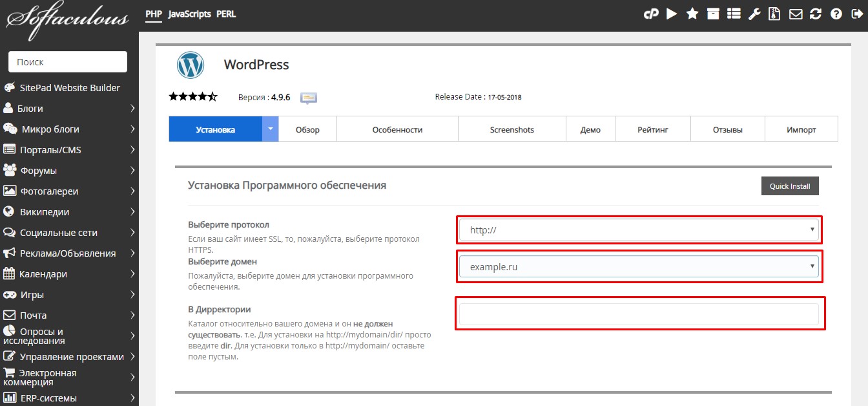Click the Википедии globe icon

pyautogui.click(x=9, y=212)
